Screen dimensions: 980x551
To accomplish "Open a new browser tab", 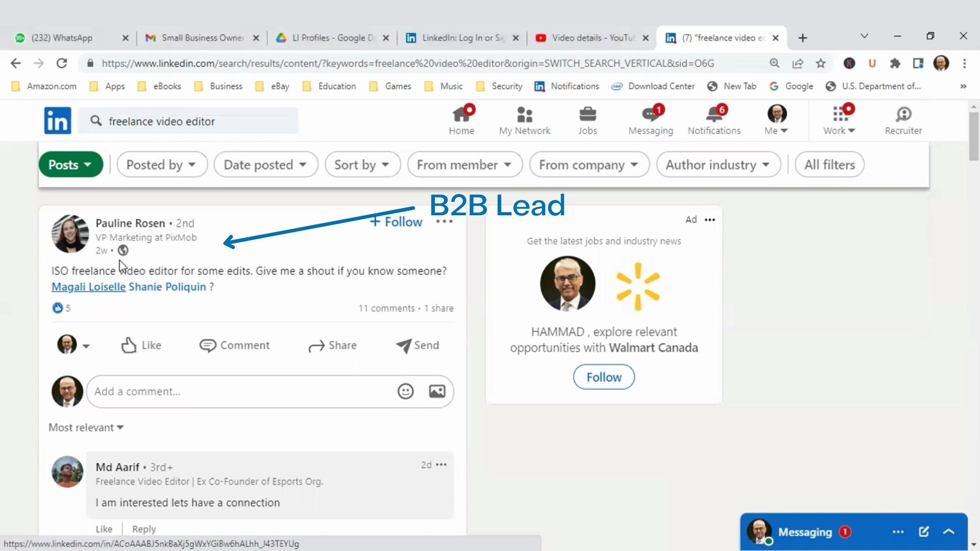I will pyautogui.click(x=802, y=38).
